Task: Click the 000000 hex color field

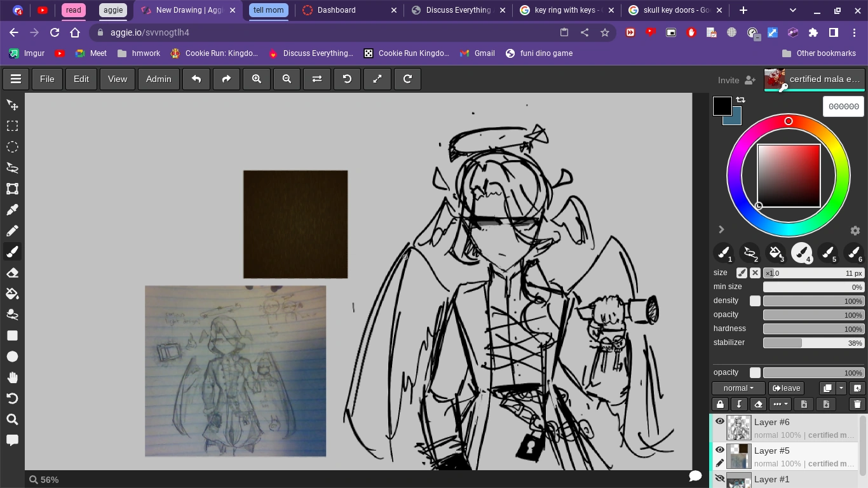Action: point(843,106)
